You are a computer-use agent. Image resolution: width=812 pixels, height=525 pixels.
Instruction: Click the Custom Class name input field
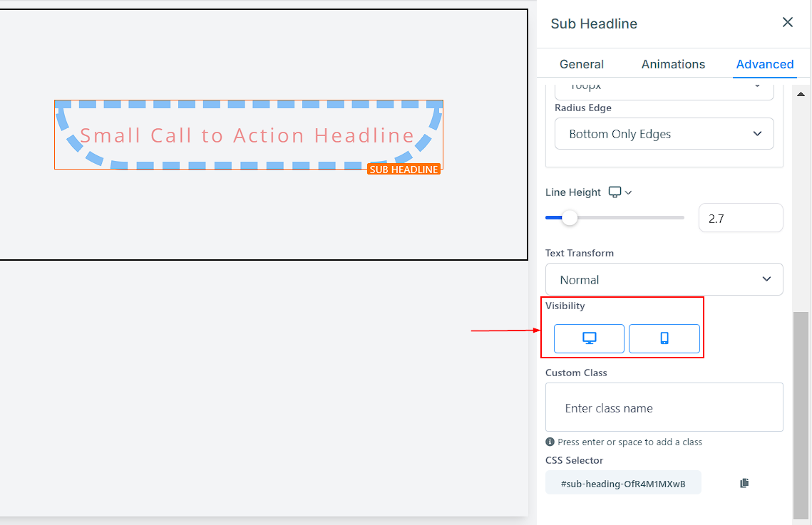(664, 407)
